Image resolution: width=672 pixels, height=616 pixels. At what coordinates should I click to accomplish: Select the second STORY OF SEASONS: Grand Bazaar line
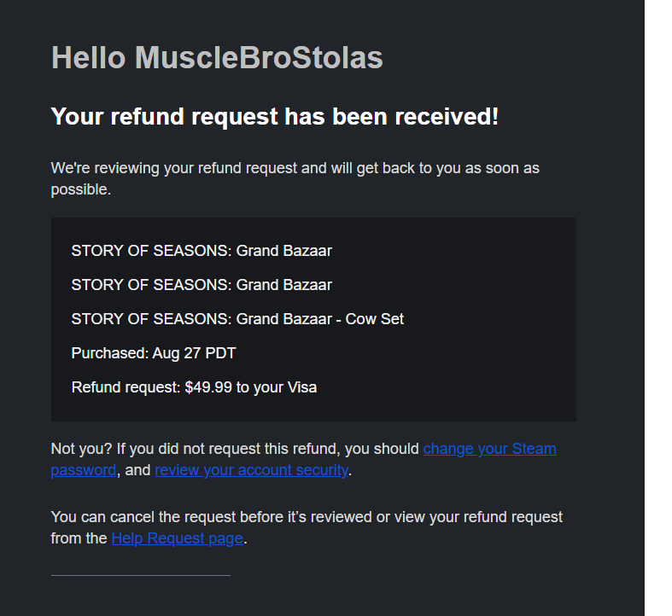click(x=202, y=285)
